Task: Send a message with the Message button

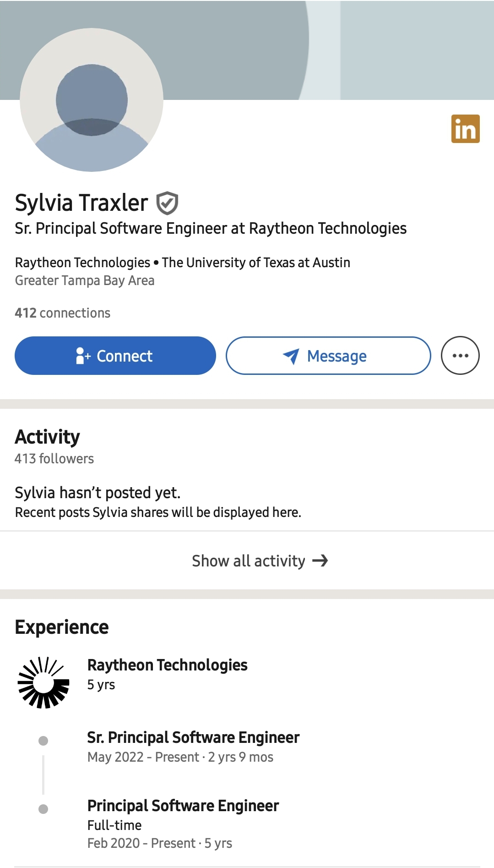Action: [328, 356]
